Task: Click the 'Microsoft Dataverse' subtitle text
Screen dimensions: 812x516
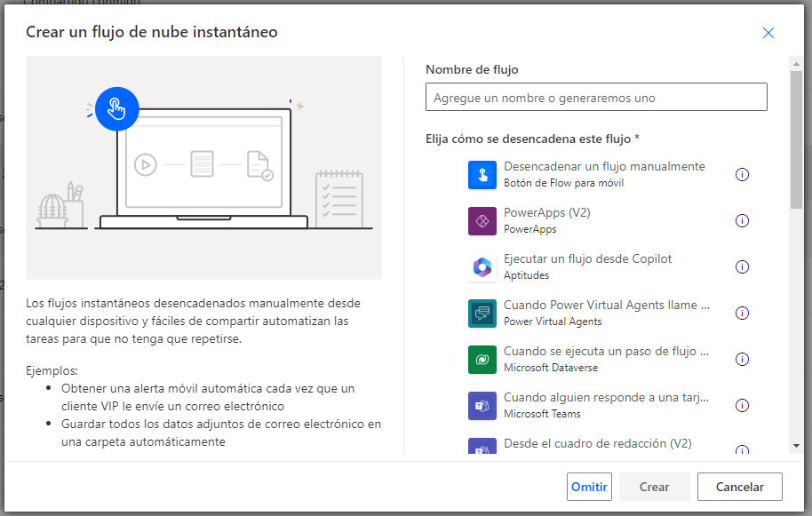Action: tap(551, 368)
